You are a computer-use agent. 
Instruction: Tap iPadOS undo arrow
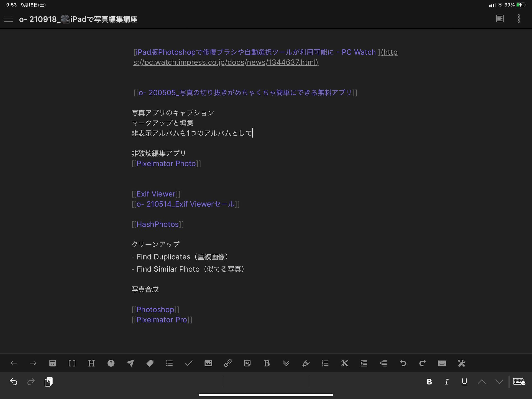[x=14, y=382]
